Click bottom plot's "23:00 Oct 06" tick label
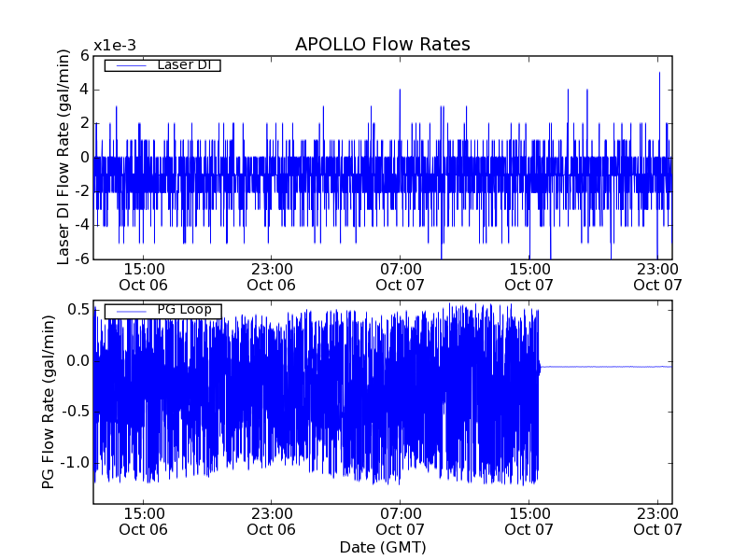The image size is (747, 560). click(x=273, y=521)
